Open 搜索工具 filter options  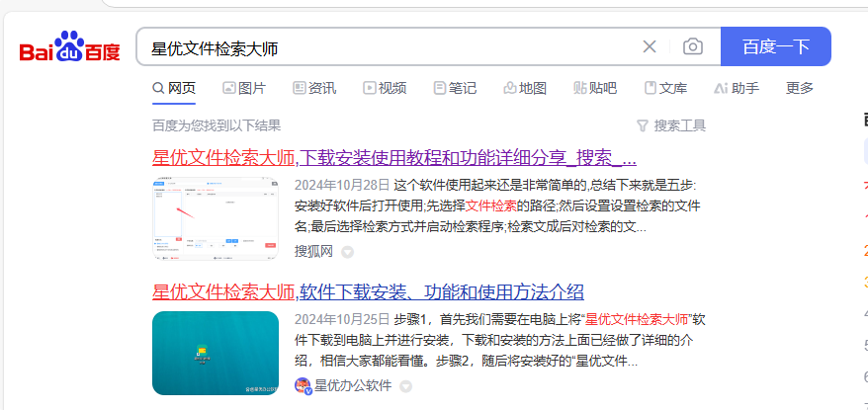(x=671, y=125)
